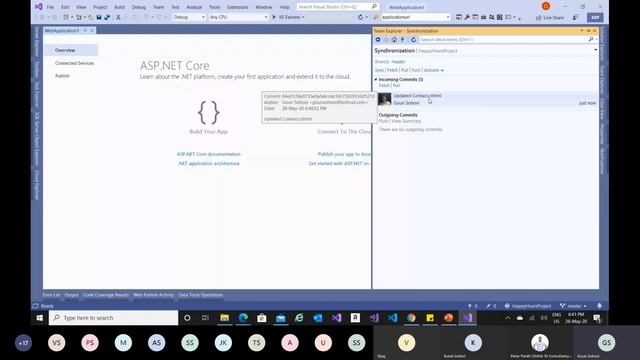The image size is (640, 360).
Task: Click View Summary under Outgoing Commits
Action: [x=406, y=121]
